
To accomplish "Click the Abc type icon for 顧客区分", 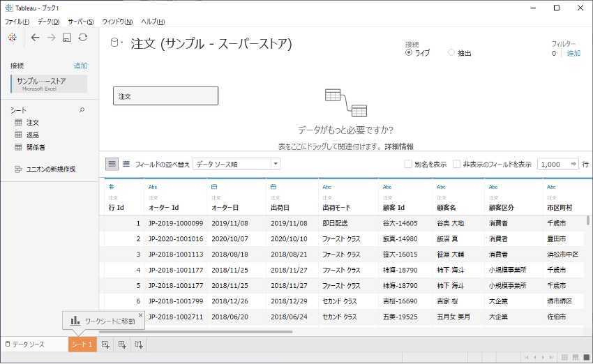I will 493,187.
